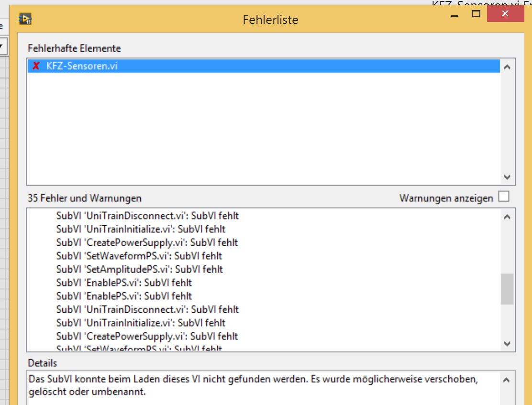Click up arrow of the Details scrollbar
This screenshot has height=405, width=532.
[x=507, y=381]
